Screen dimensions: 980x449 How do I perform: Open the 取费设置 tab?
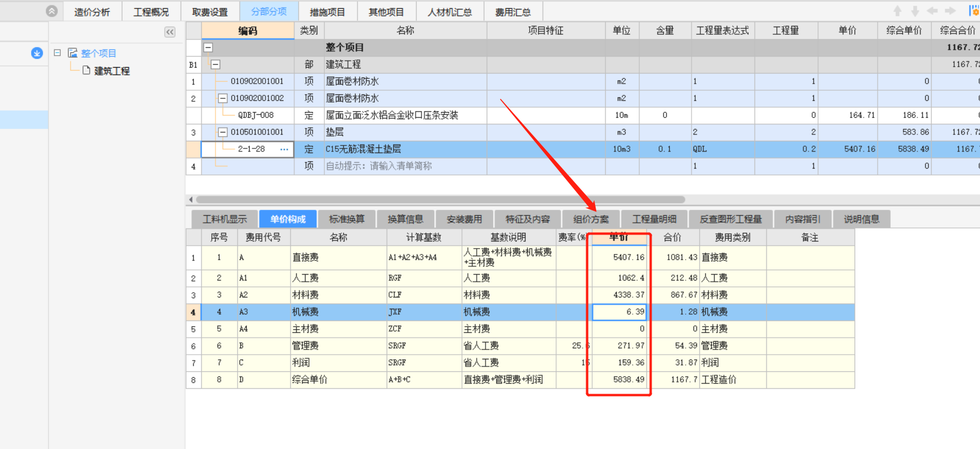[210, 12]
